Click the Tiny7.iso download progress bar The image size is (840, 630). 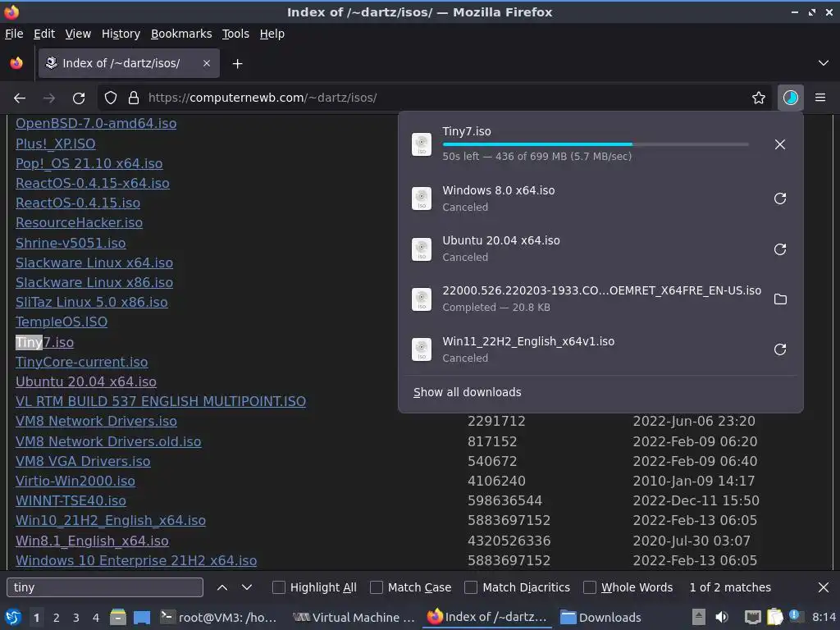pyautogui.click(x=596, y=144)
